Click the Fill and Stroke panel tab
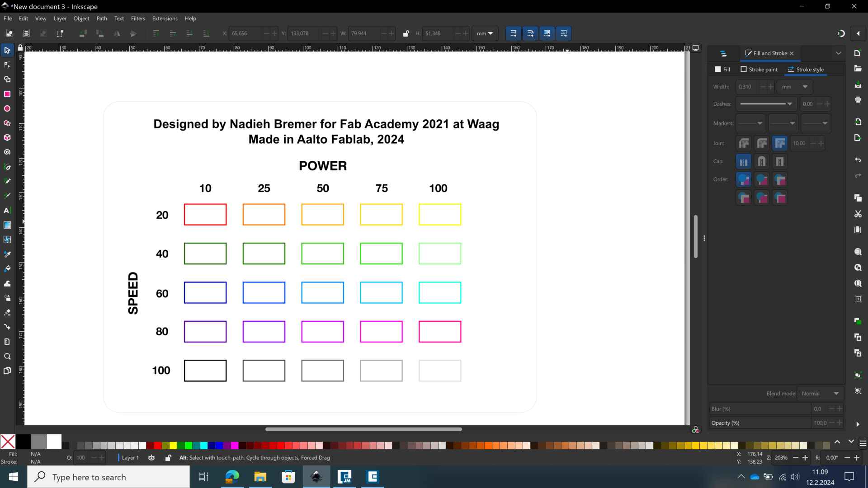The height and width of the screenshot is (488, 868). 768,53
